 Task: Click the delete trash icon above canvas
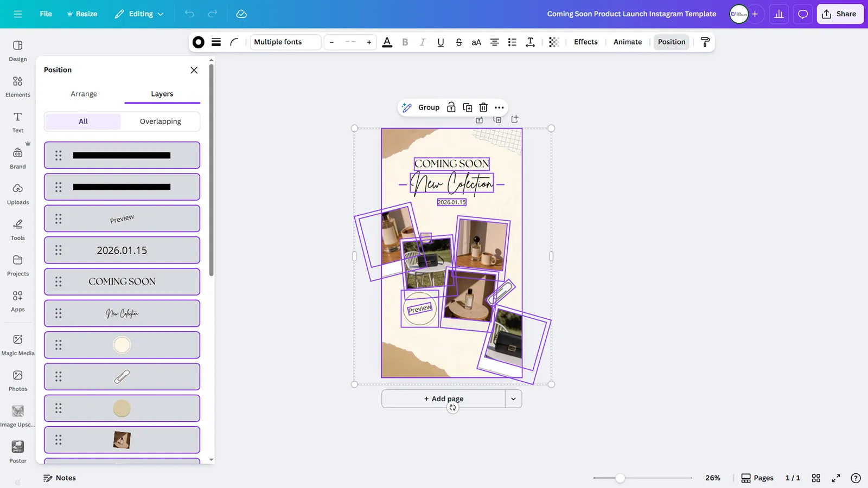click(x=483, y=107)
